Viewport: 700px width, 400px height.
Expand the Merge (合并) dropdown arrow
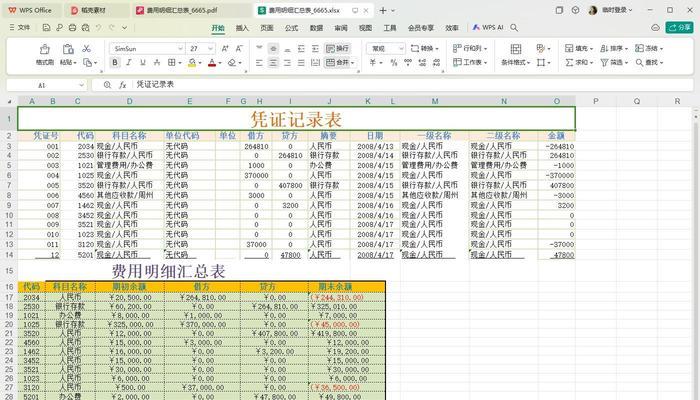(x=352, y=63)
